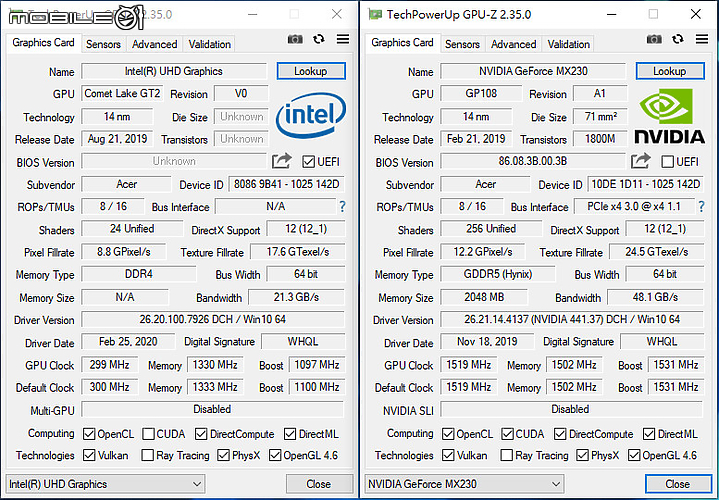The width and height of the screenshot is (719, 500).
Task: Click Device ID field 10DE 1D11 - 1025 142D
Action: [646, 184]
